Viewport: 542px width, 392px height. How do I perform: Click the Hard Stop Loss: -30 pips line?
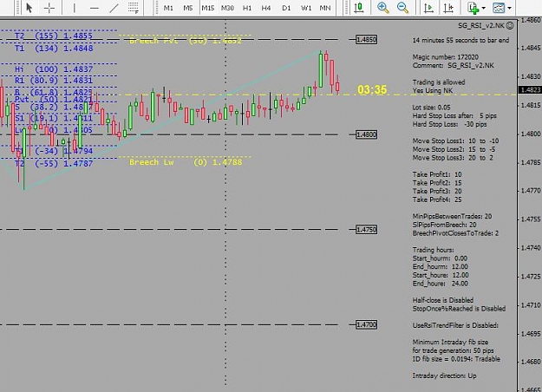click(x=449, y=124)
